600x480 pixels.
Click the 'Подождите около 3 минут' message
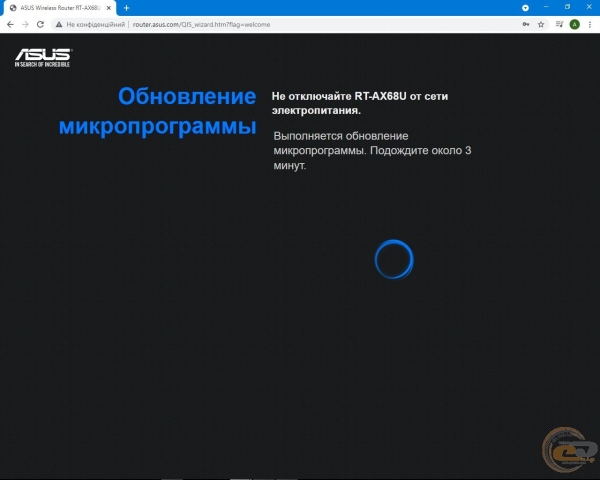click(372, 151)
